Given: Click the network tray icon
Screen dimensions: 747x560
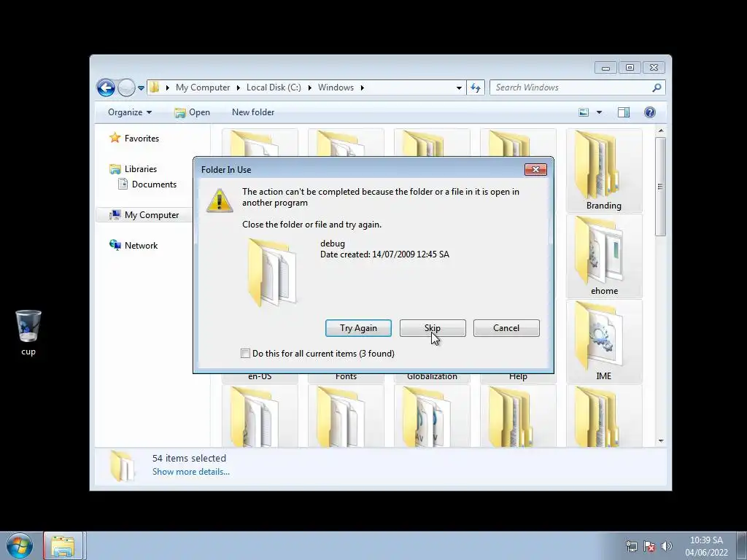Looking at the screenshot, I should pyautogui.click(x=632, y=546).
